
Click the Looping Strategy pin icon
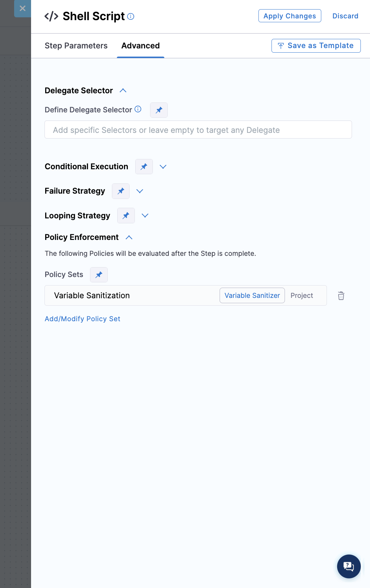126,216
